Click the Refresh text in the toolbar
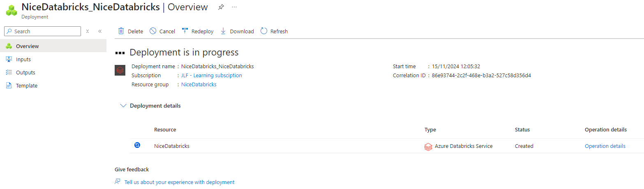The image size is (644, 189). [279, 31]
